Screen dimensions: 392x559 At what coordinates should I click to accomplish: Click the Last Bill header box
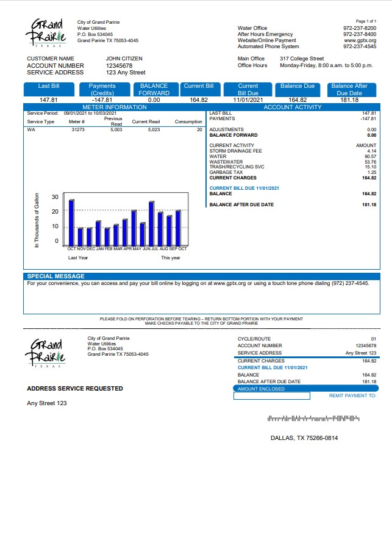49,89
